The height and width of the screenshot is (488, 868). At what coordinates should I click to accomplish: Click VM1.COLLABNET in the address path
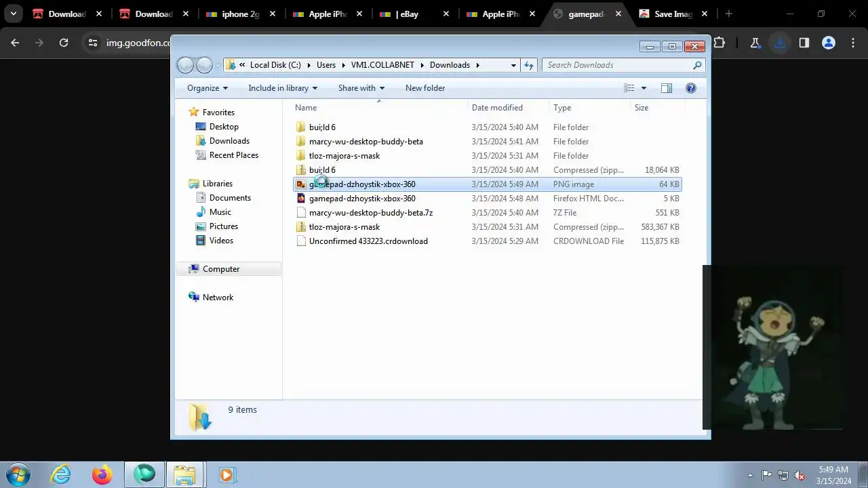[x=383, y=65]
